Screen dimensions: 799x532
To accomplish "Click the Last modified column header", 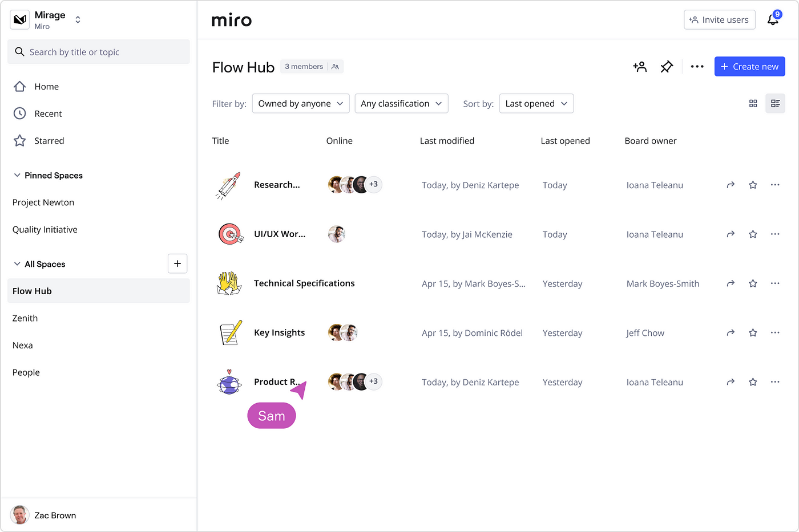I will tap(447, 141).
